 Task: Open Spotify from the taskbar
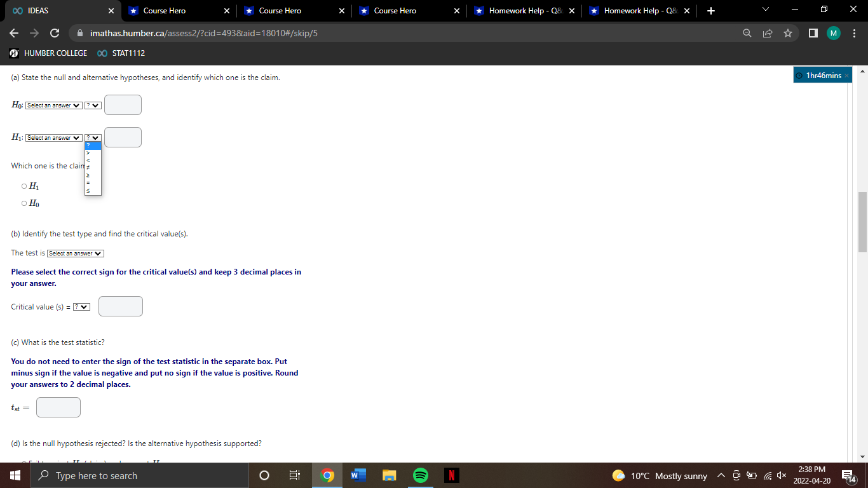420,475
